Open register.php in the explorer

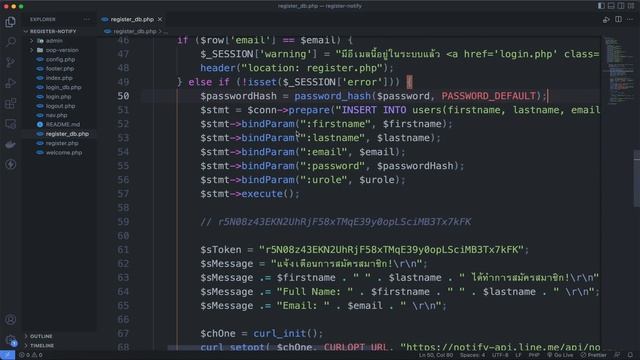[62, 143]
